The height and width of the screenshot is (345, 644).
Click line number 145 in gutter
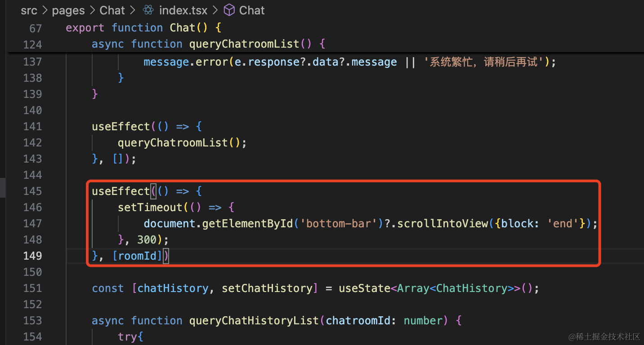[x=32, y=191]
